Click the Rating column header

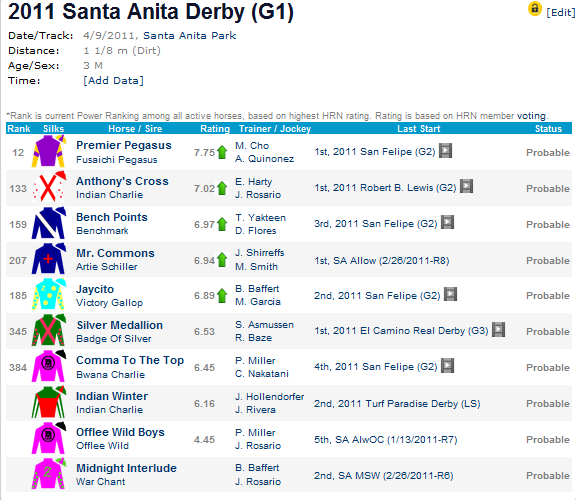pos(215,129)
